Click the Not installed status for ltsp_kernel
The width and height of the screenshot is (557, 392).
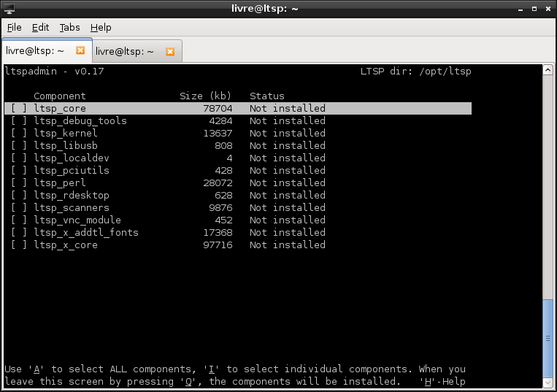pos(288,133)
